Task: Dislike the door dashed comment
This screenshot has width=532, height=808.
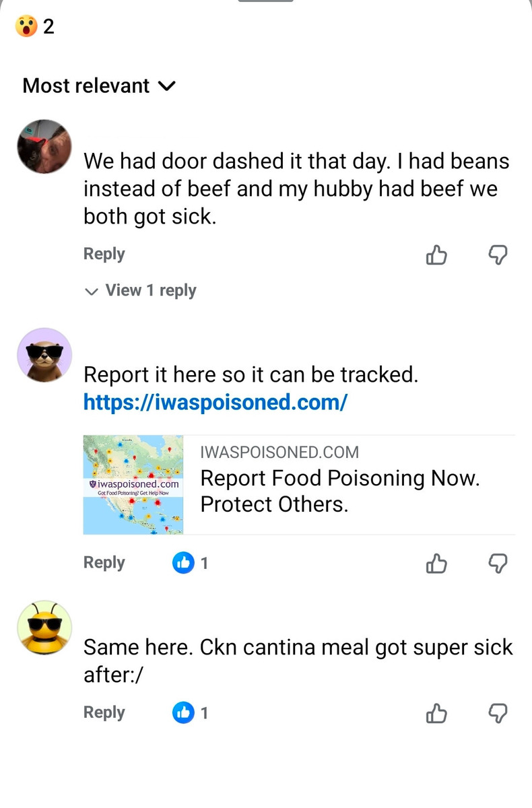Action: tap(497, 255)
